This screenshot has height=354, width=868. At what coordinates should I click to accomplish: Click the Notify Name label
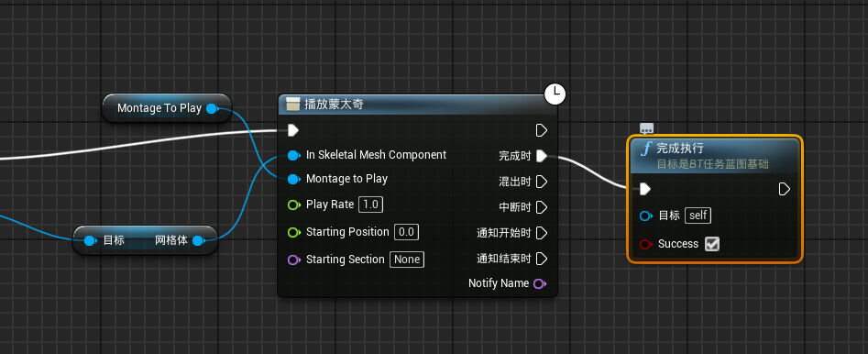(x=499, y=283)
